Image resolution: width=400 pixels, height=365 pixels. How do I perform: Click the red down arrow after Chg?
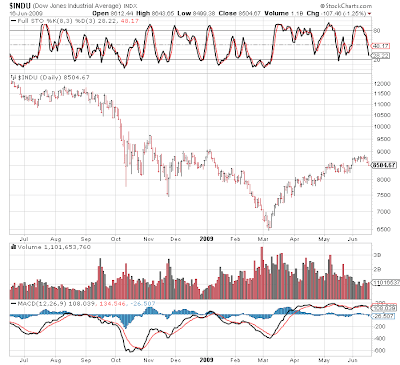pyautogui.click(x=369, y=14)
